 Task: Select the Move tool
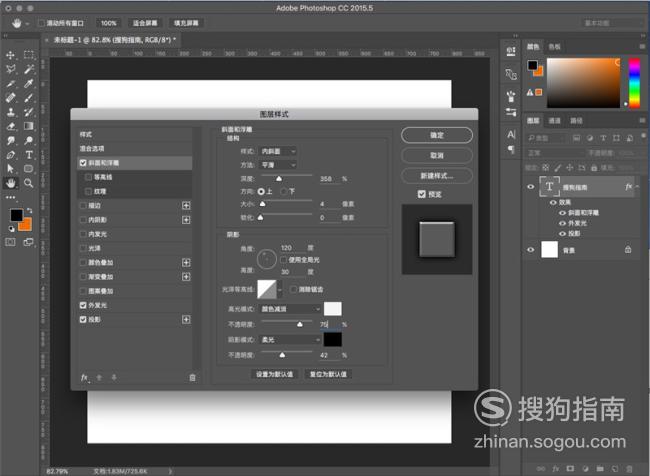click(11, 55)
